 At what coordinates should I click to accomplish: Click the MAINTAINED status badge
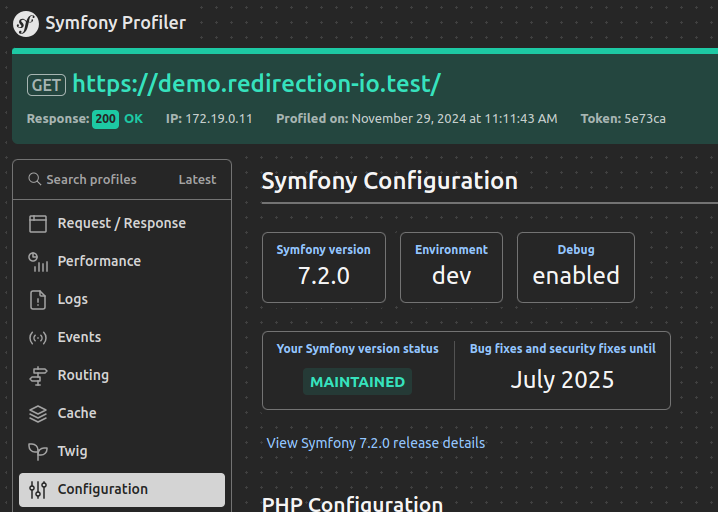coord(358,382)
